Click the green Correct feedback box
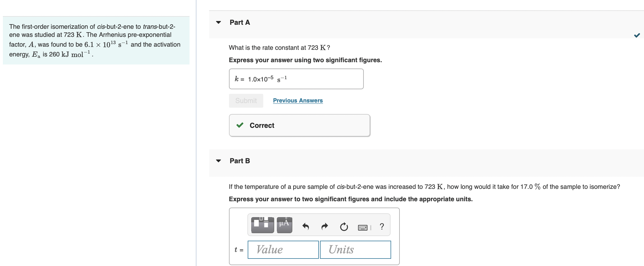This screenshot has height=266, width=644. [x=300, y=126]
